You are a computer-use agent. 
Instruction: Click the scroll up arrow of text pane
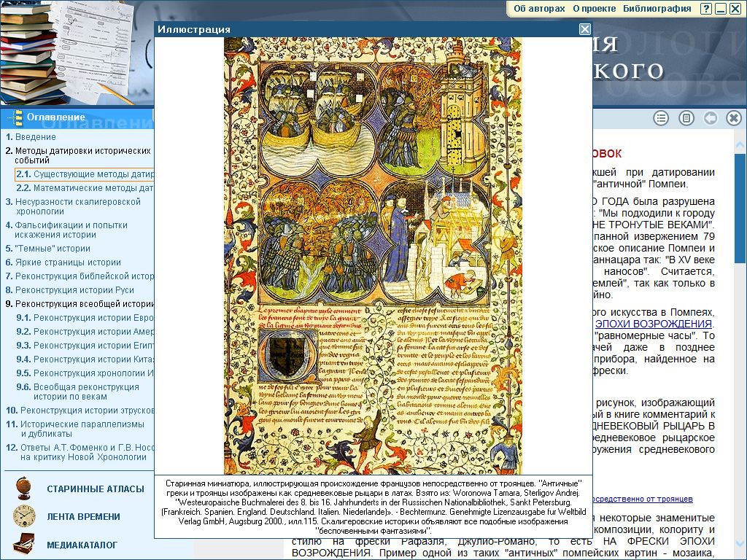point(740,144)
